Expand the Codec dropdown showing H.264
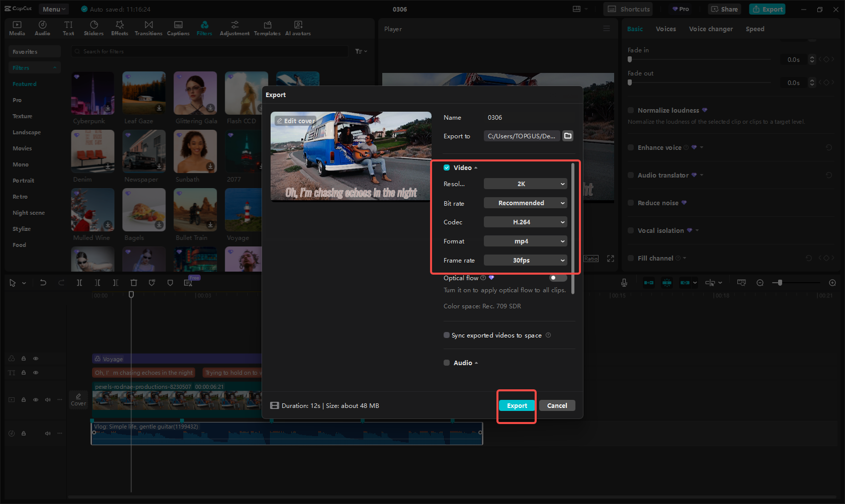 (x=525, y=222)
